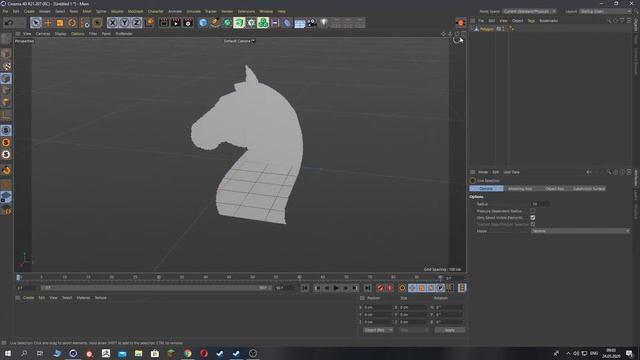The image size is (640, 360).
Task: Switch to the Subdivision Surface tab
Action: 589,189
